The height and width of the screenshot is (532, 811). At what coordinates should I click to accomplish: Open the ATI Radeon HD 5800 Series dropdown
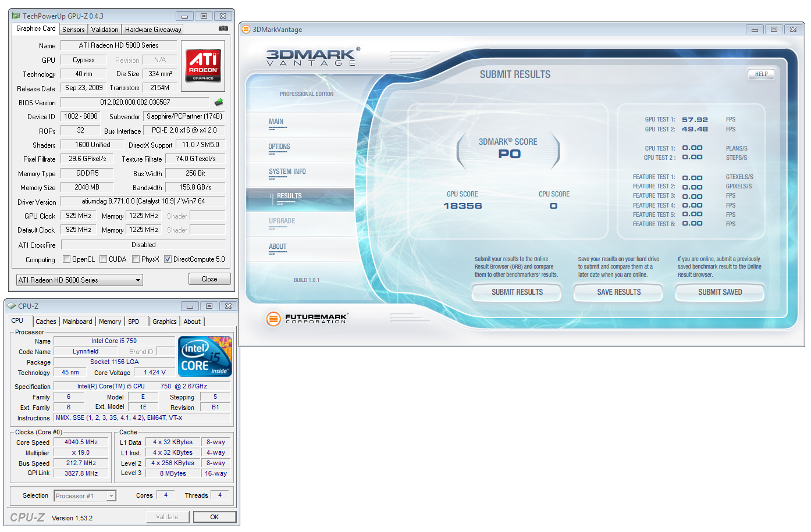80,280
